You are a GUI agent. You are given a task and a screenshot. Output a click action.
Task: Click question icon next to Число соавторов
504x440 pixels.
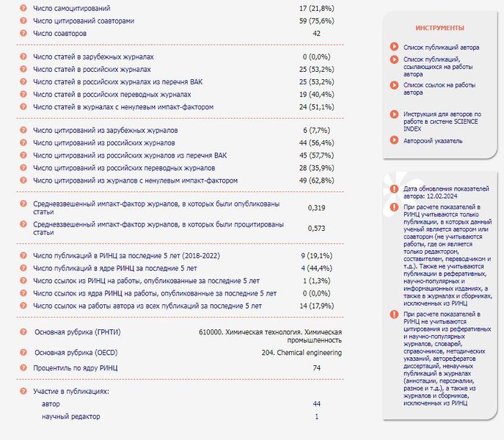[x=23, y=33]
